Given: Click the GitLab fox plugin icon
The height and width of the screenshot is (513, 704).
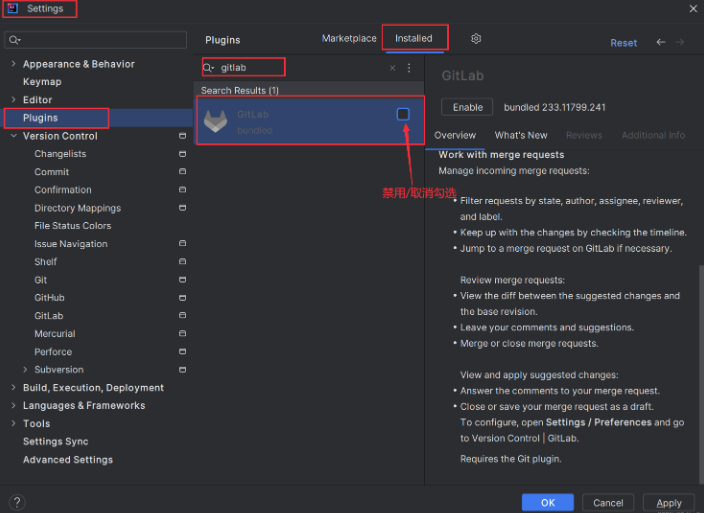Looking at the screenshot, I should tap(216, 121).
